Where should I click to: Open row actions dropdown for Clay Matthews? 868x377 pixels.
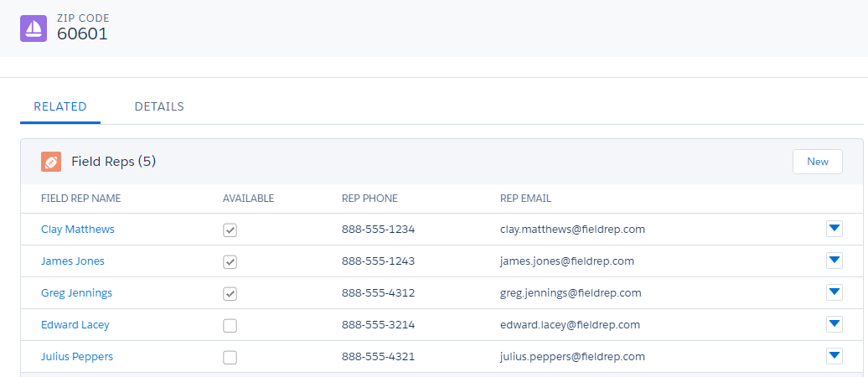click(834, 229)
